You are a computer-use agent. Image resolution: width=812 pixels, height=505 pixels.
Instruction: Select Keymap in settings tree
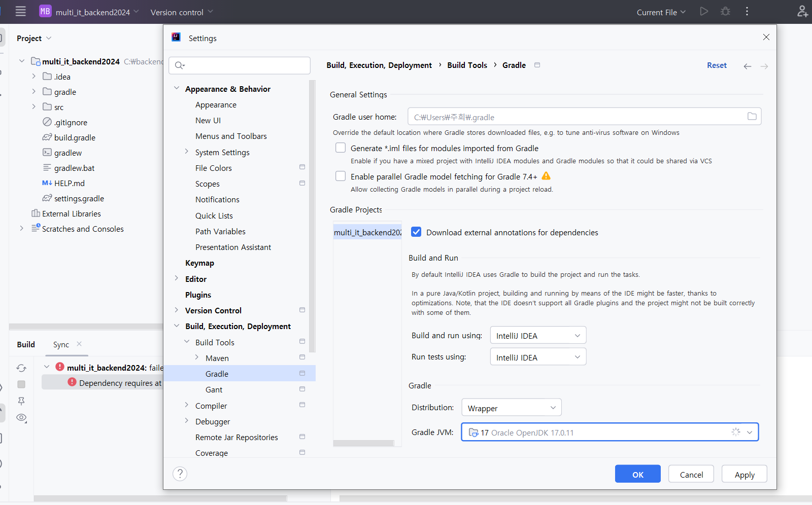coord(199,263)
